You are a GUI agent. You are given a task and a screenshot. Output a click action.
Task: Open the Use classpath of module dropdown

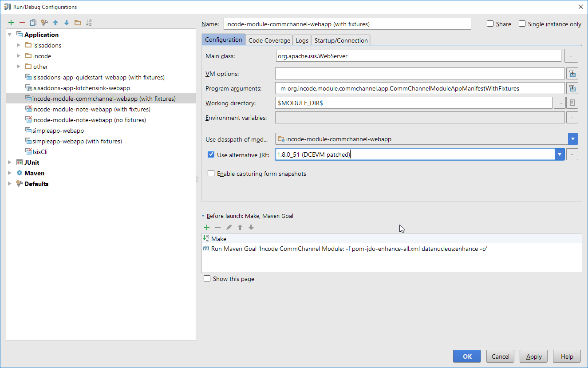coord(573,139)
